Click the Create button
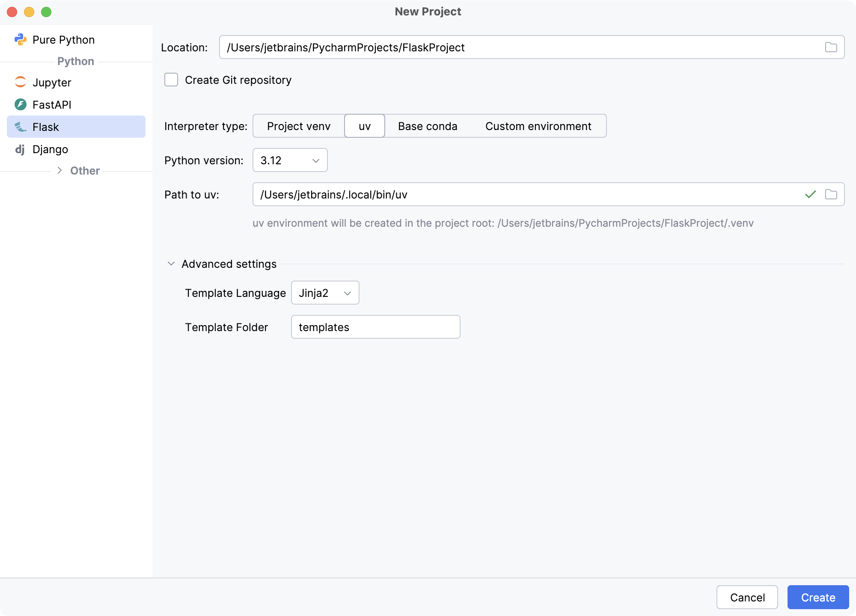Viewport: 856px width, 616px height. (818, 597)
